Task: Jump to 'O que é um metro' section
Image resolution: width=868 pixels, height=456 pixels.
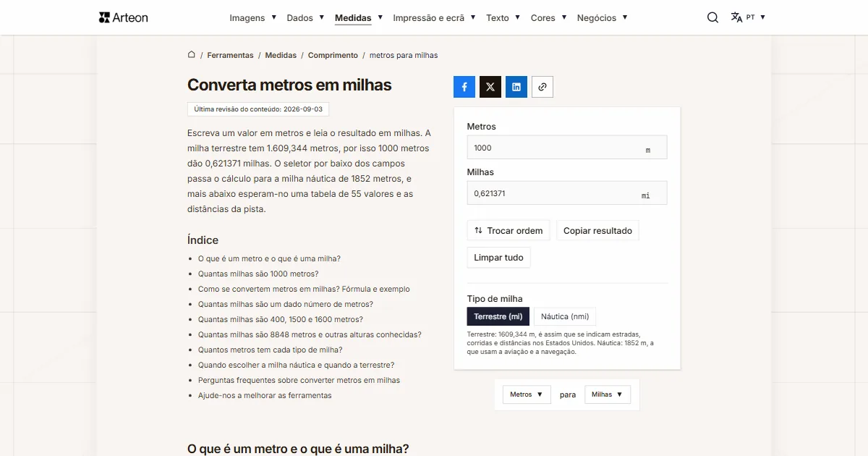Action: [x=269, y=258]
